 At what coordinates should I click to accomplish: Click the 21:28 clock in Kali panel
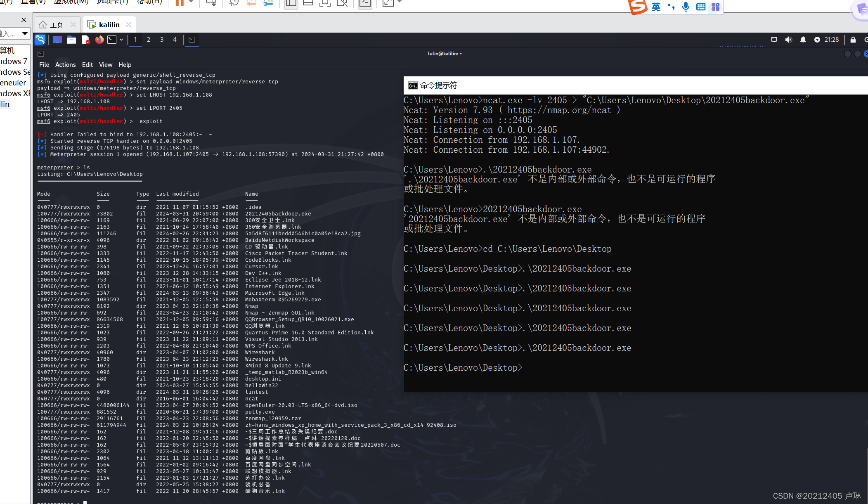pyautogui.click(x=832, y=40)
